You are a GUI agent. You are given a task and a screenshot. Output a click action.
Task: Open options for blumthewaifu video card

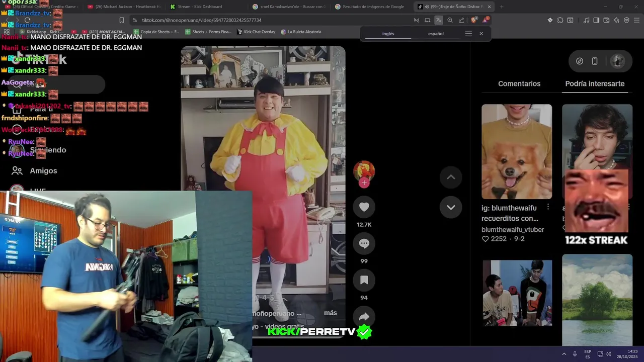pos(548,208)
